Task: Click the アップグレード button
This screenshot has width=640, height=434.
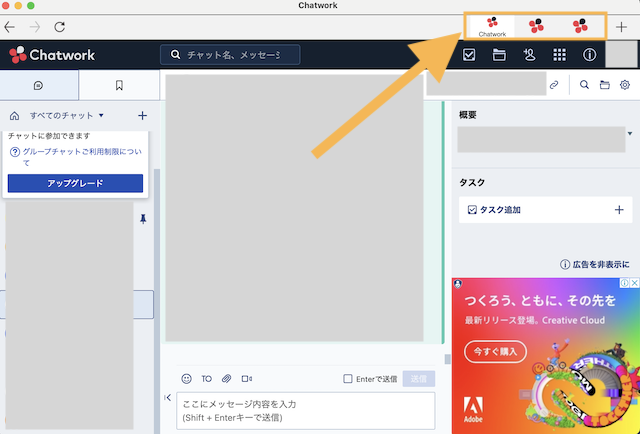Action: [75, 183]
